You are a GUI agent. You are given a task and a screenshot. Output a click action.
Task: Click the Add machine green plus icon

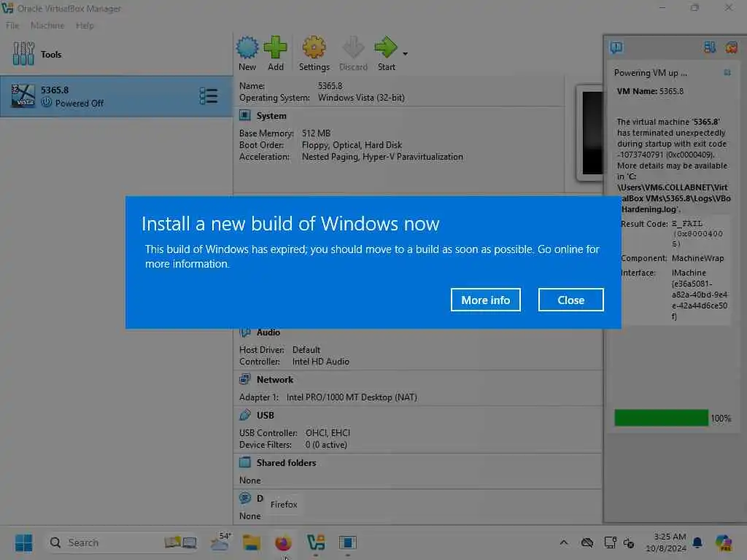(275, 47)
